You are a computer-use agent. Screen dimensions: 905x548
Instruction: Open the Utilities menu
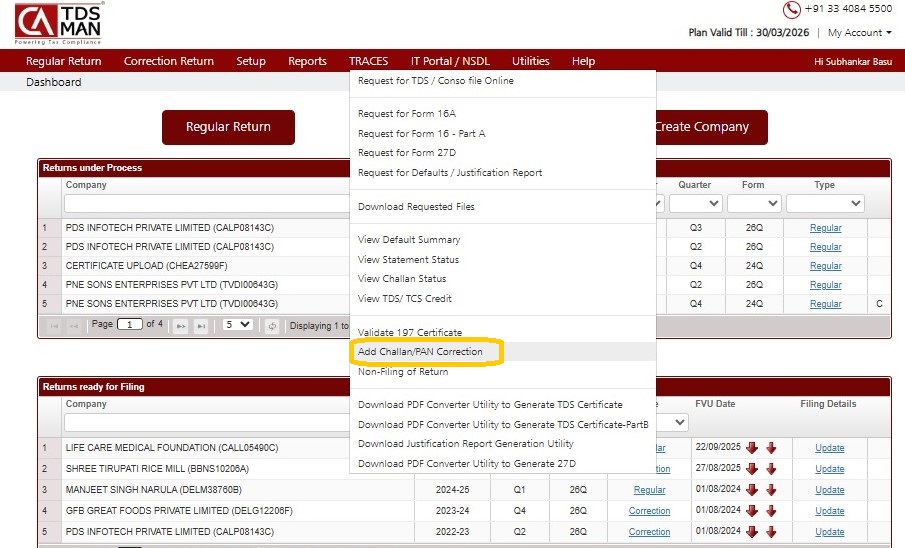point(530,61)
